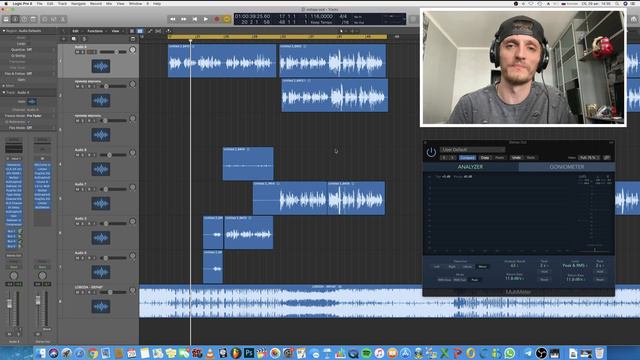The width and height of the screenshot is (640, 360).
Task: Go to beginning with transport button
Action: (195, 19)
